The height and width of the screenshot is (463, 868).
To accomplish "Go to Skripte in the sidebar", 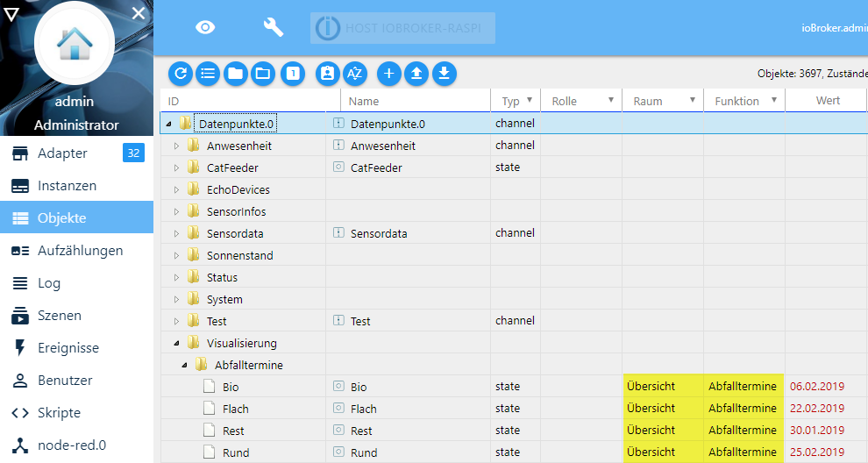I will 59,413.
